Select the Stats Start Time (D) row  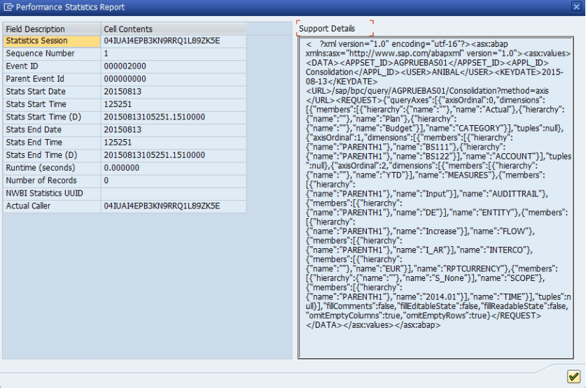(51, 117)
